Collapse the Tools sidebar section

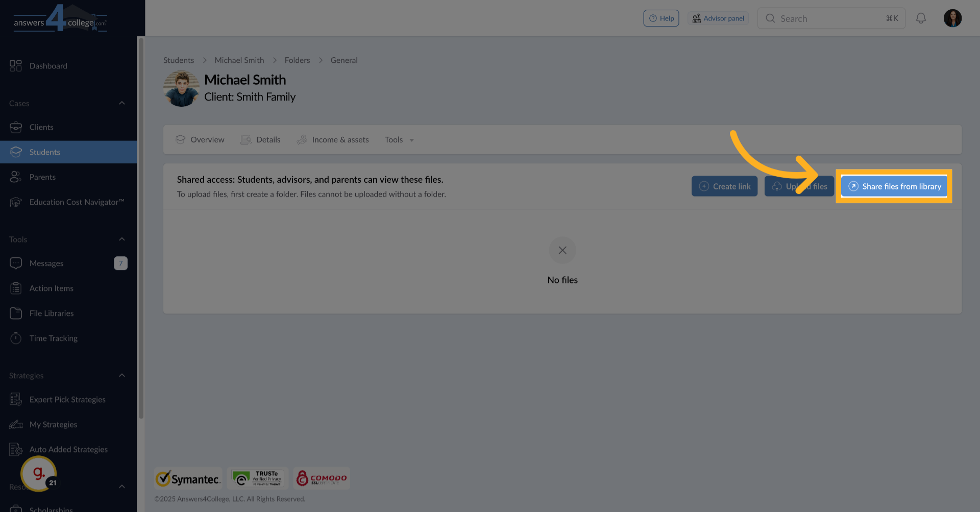(x=122, y=239)
